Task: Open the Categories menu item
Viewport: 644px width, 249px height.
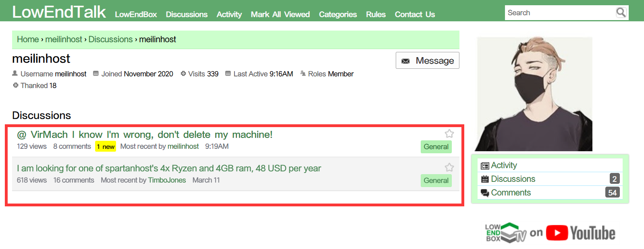Action: tap(338, 14)
